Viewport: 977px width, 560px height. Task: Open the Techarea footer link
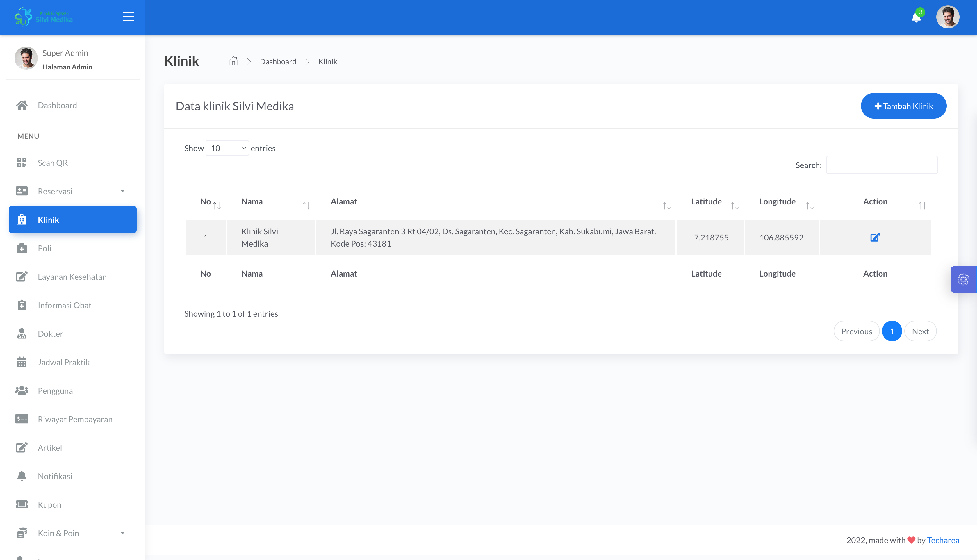coord(943,540)
